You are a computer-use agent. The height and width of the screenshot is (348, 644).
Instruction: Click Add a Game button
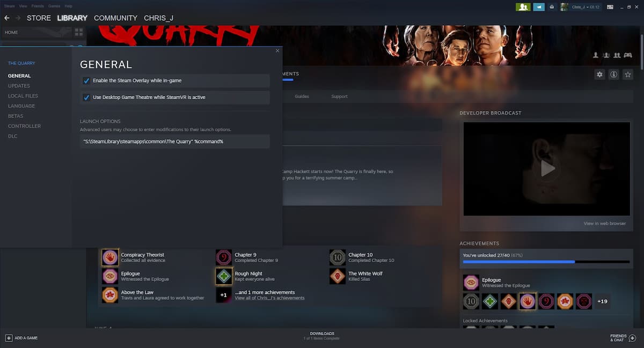click(21, 338)
